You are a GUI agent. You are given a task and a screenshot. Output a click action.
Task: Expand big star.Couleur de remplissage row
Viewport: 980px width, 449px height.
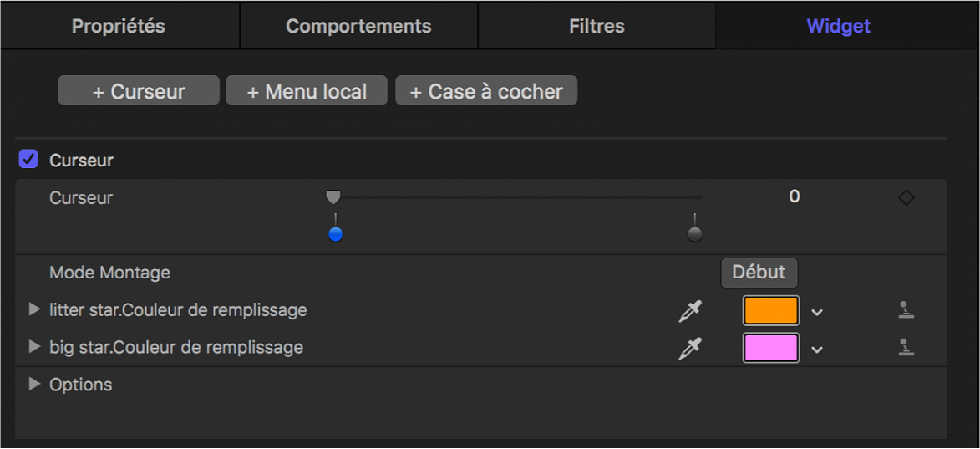(34, 346)
